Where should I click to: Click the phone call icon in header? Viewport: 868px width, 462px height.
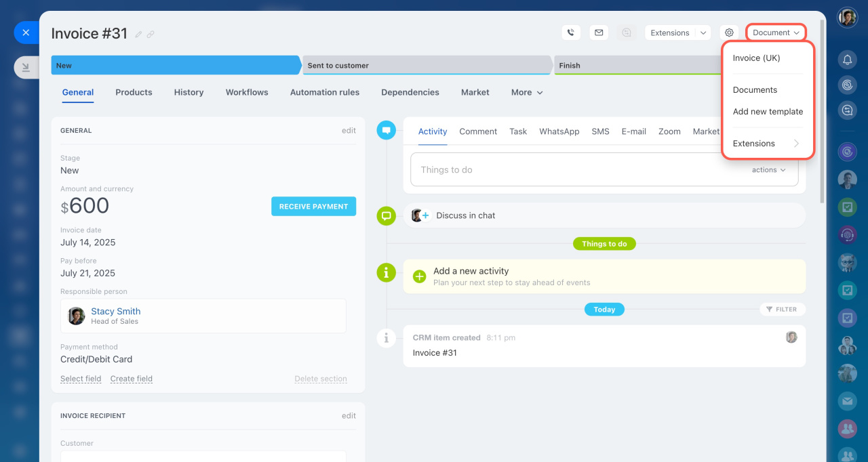click(571, 33)
